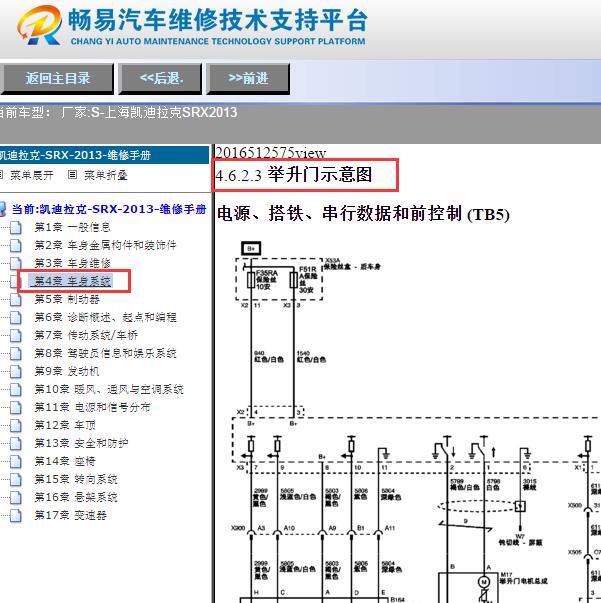Click page icon beside 第8章 驾驶员信息和娱乐系统
This screenshot has height=603, width=601.
point(15,353)
